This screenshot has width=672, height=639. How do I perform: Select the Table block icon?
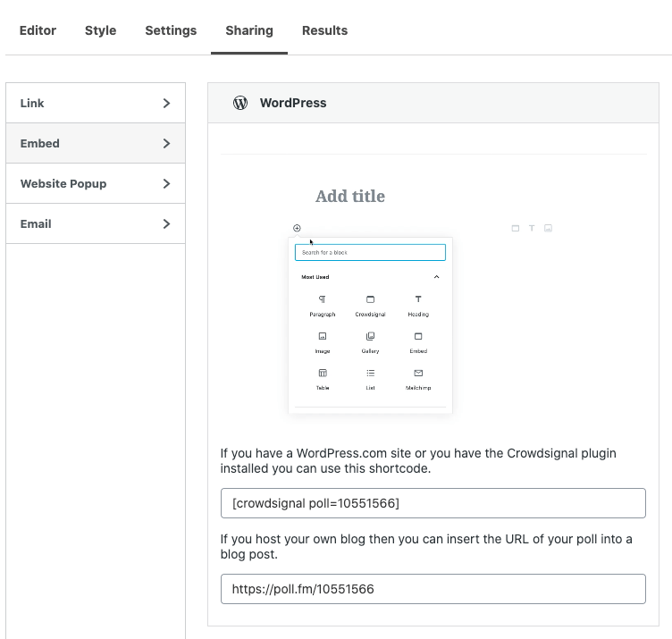tap(323, 374)
